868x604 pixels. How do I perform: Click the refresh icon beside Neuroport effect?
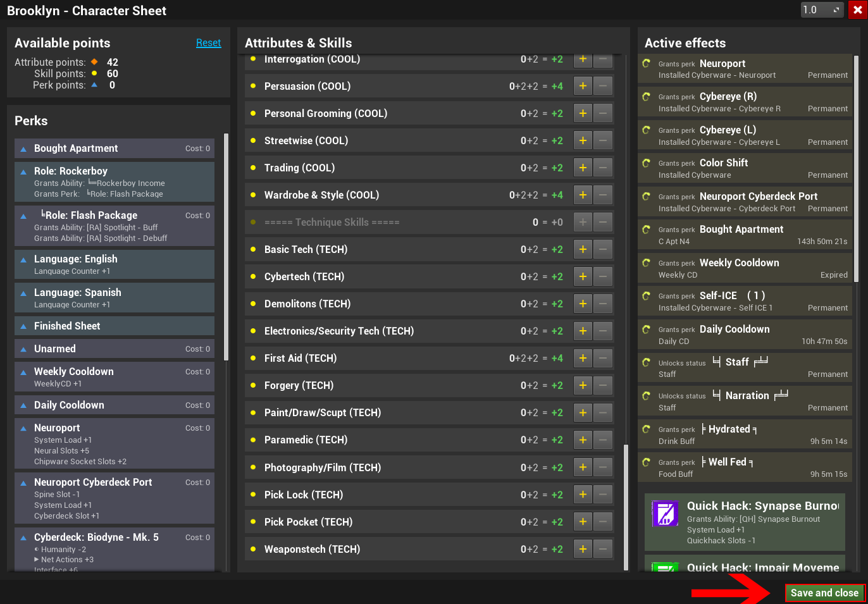[647, 63]
